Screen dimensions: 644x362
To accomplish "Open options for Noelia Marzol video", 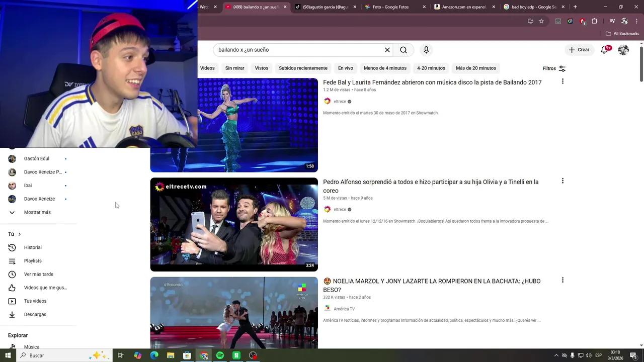I will click(x=562, y=280).
